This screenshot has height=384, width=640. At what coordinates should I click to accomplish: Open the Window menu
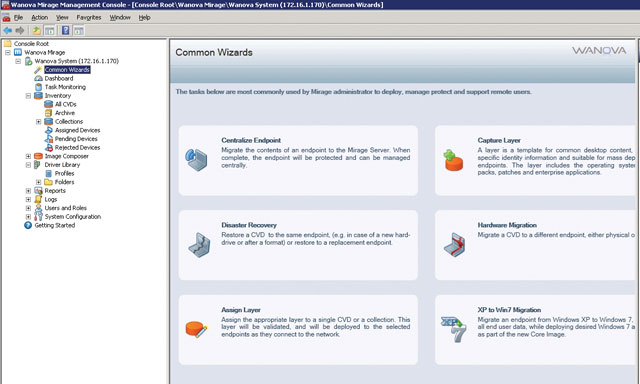point(120,18)
